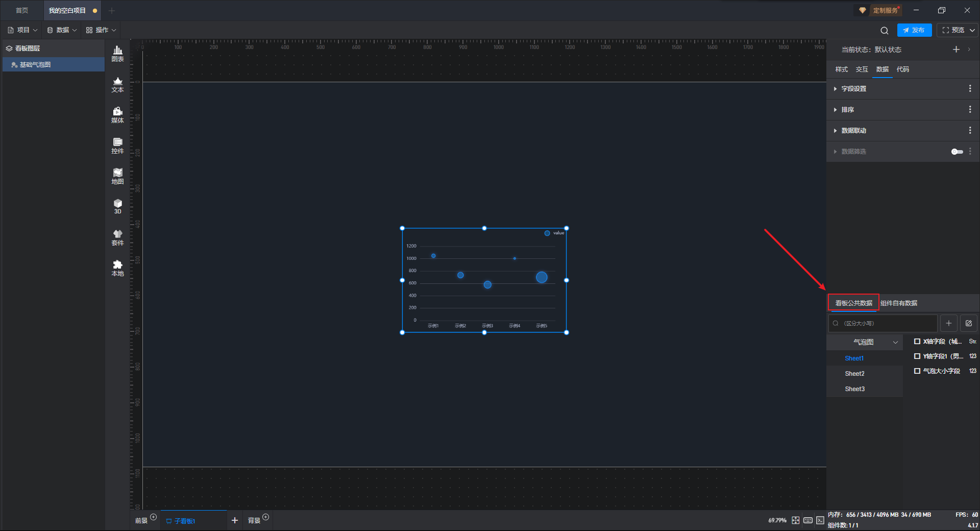Click the fit-canvas-to-screen icon in the status bar
The width and height of the screenshot is (980, 531).
tap(796, 520)
